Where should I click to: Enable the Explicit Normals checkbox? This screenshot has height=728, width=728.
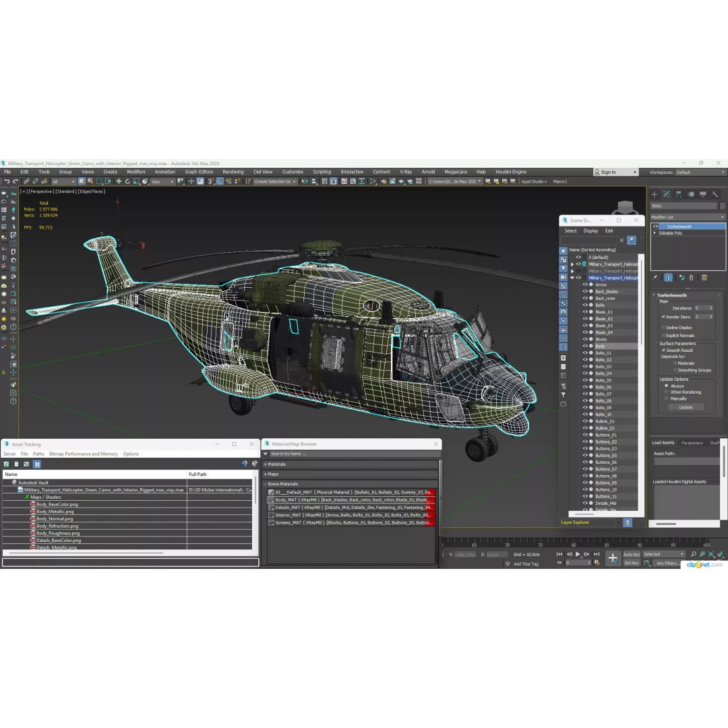coord(663,335)
